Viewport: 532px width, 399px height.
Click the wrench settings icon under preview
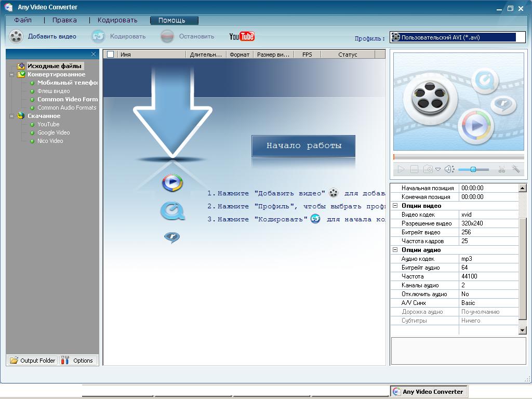[516, 169]
